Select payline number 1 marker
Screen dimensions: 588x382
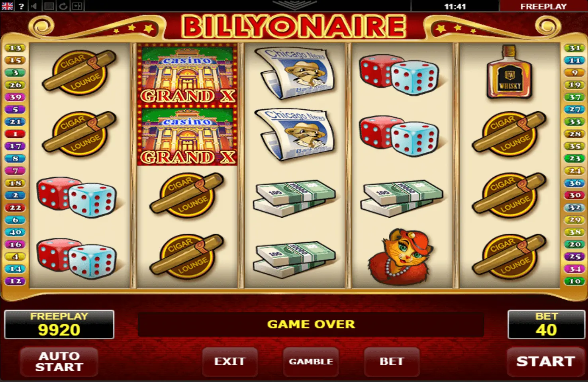(15, 134)
